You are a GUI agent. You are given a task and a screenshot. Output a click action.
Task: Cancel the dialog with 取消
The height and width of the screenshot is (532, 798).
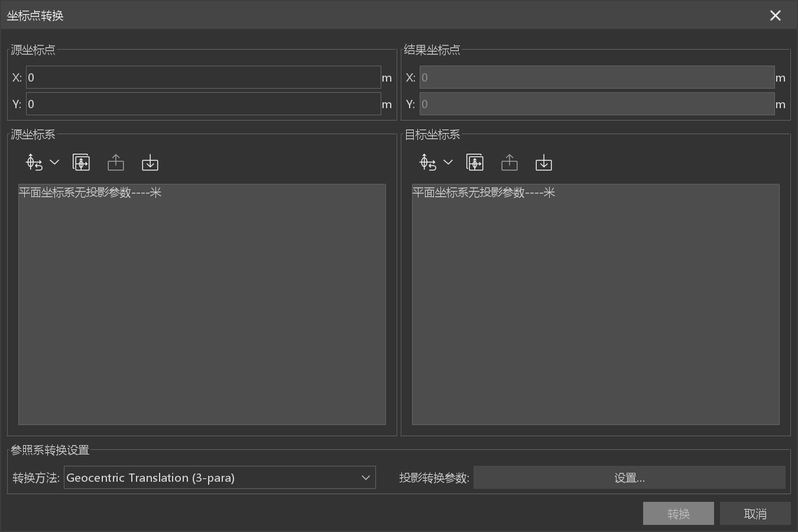click(x=755, y=514)
